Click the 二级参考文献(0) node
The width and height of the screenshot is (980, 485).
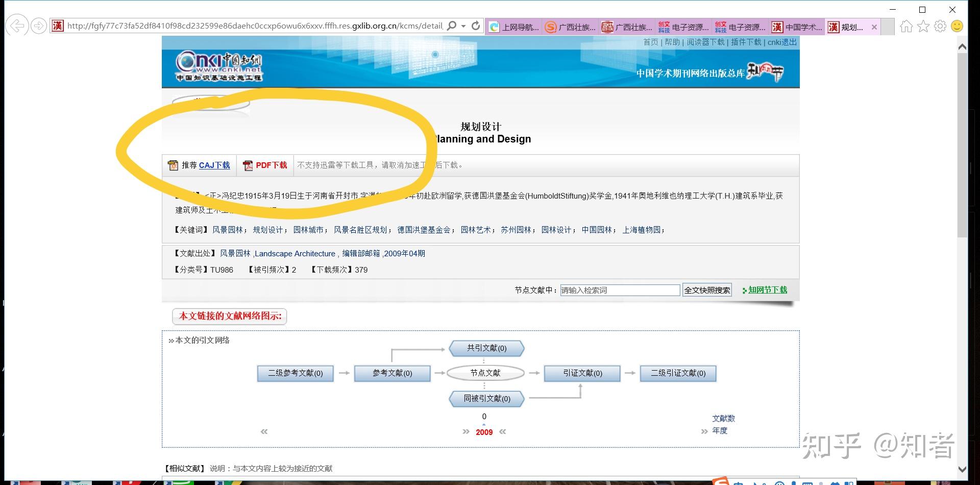pos(296,373)
